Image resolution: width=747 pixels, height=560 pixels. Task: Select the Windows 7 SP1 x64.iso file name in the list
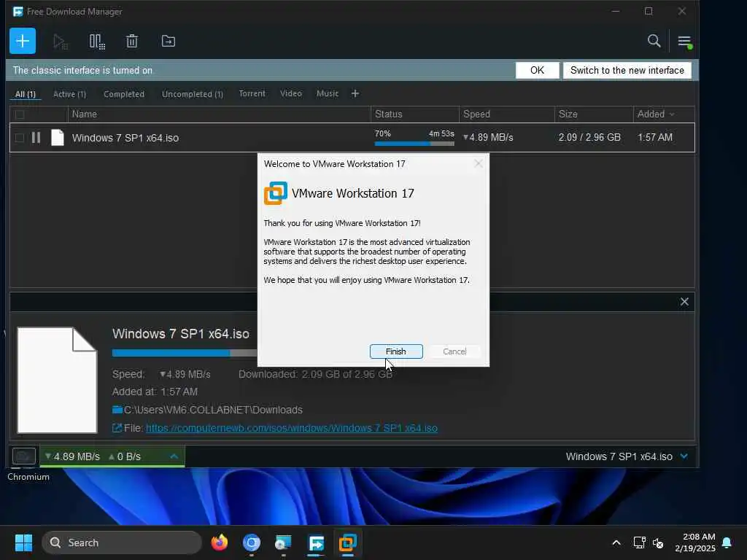(x=125, y=138)
